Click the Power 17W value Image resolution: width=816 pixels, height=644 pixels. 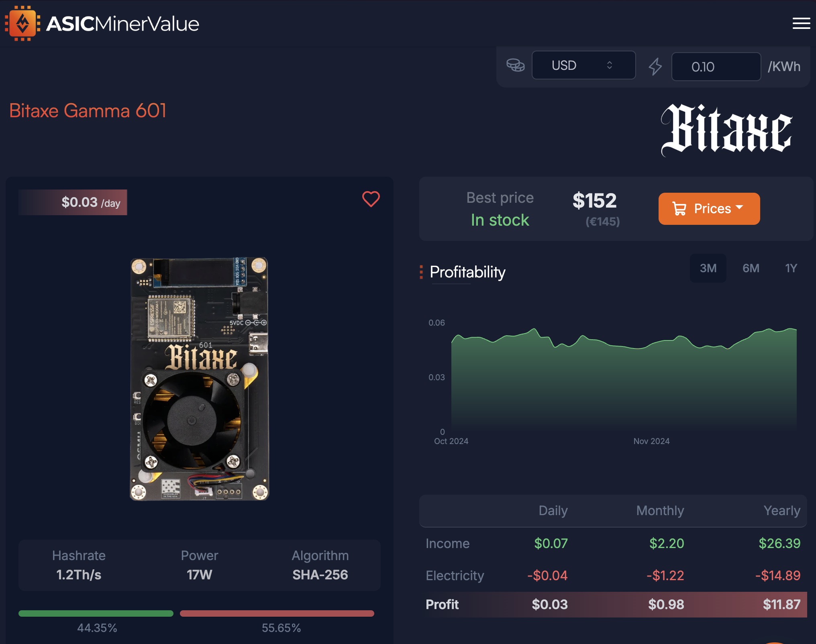tap(199, 575)
